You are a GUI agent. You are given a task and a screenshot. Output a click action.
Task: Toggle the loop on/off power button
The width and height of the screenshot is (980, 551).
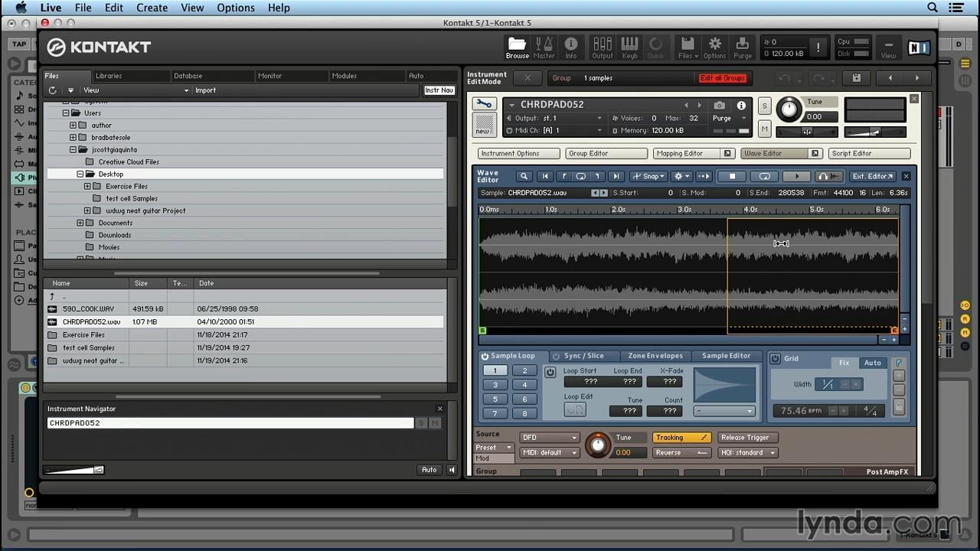550,372
